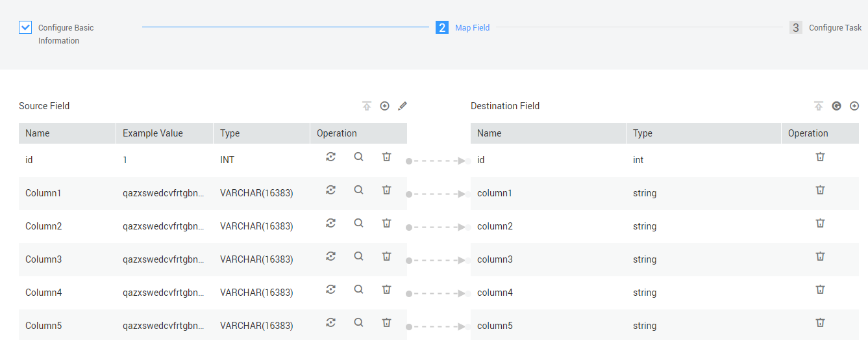Click the refresh icon above Destination Field table

(x=836, y=106)
